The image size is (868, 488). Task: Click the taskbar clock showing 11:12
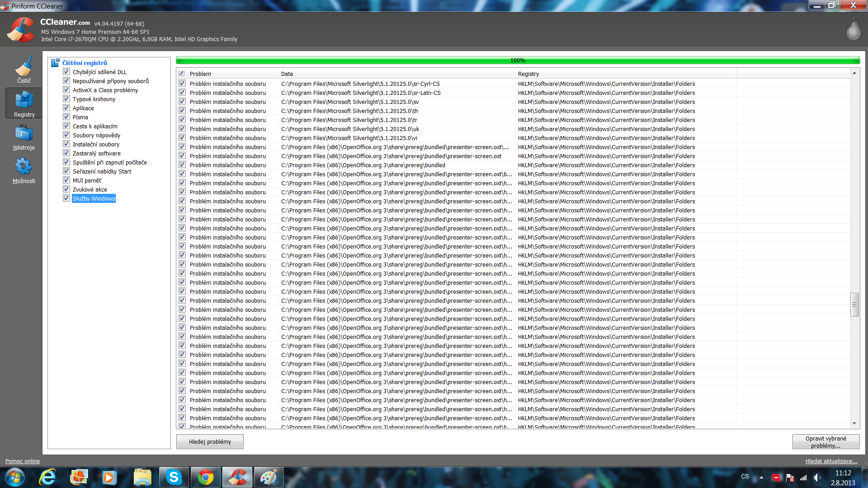click(843, 473)
